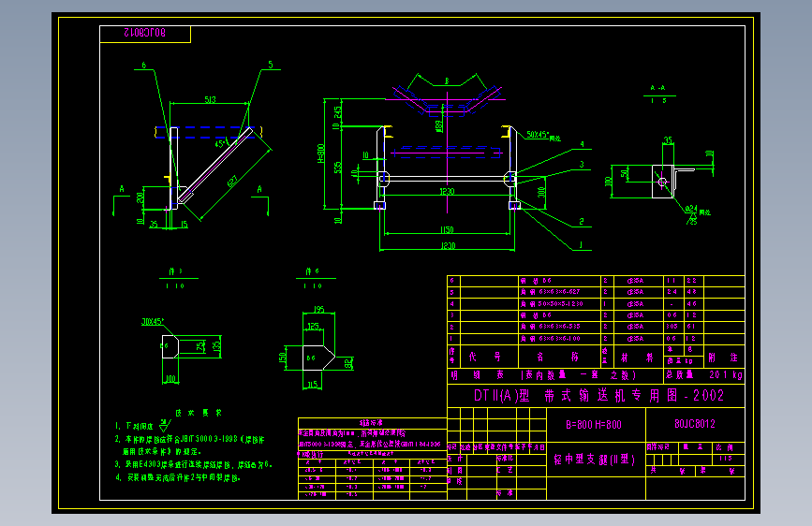Click the 195 dimension on detail 6
The image size is (812, 526).
pos(318,309)
